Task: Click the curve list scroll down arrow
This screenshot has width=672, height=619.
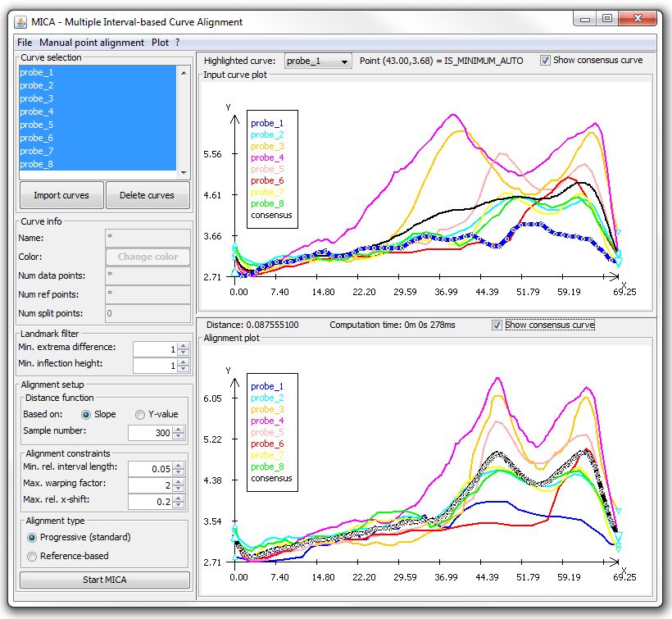Action: coord(184,172)
